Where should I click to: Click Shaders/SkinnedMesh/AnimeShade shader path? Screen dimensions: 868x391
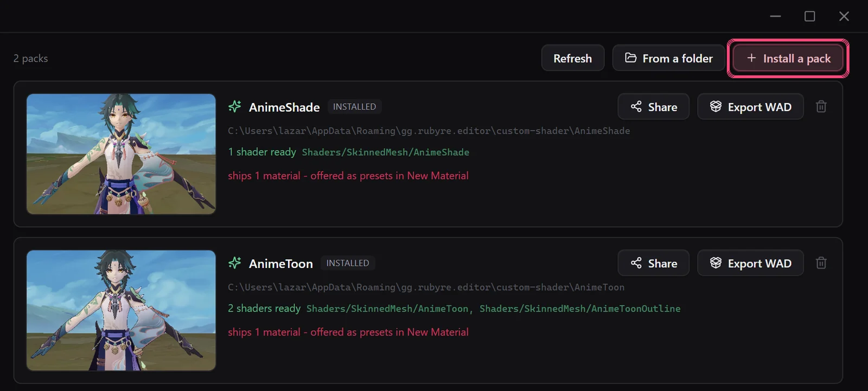coord(386,152)
